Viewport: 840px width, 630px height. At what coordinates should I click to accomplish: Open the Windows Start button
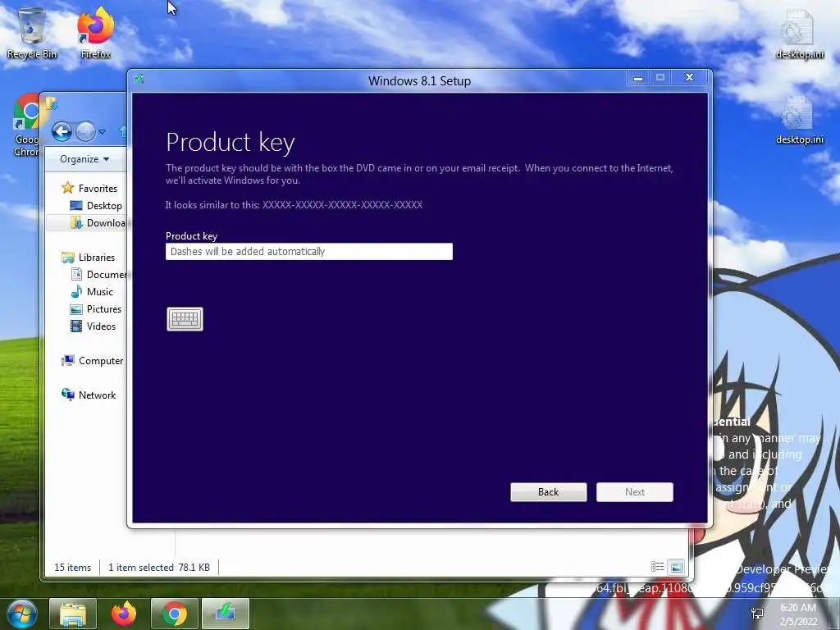point(22,614)
